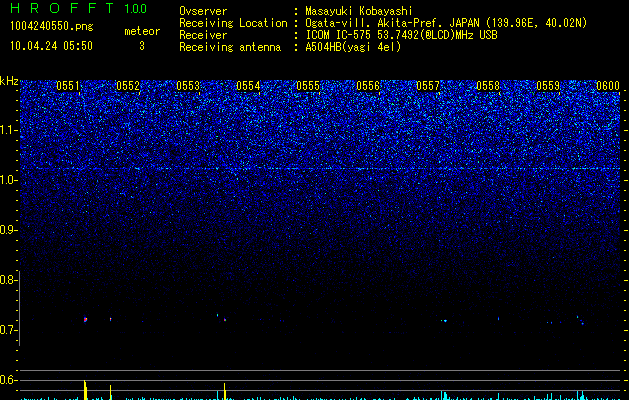Click the Receiving Location label
The width and height of the screenshot is (629, 400).
(x=233, y=23)
